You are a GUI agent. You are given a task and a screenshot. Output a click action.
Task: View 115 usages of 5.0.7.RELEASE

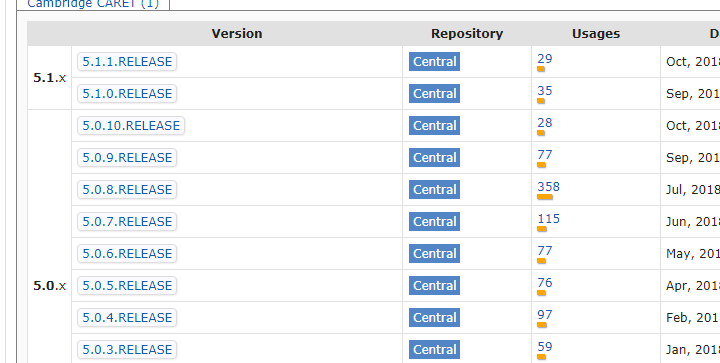click(549, 219)
